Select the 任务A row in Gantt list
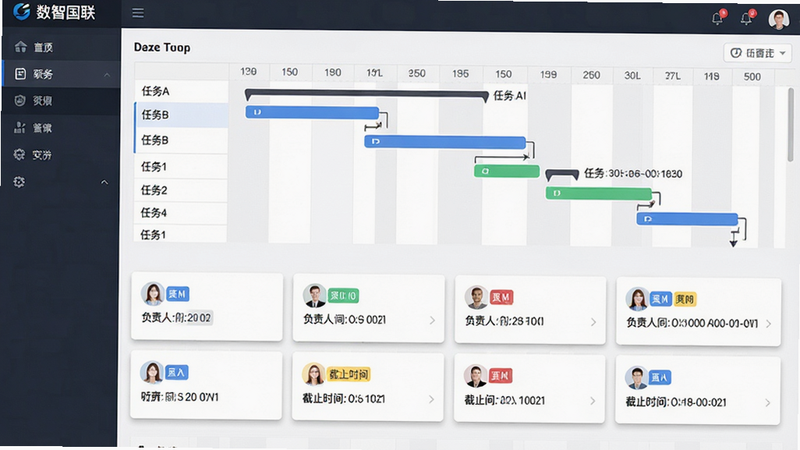Viewport: 800px width, 450px height. click(x=181, y=91)
